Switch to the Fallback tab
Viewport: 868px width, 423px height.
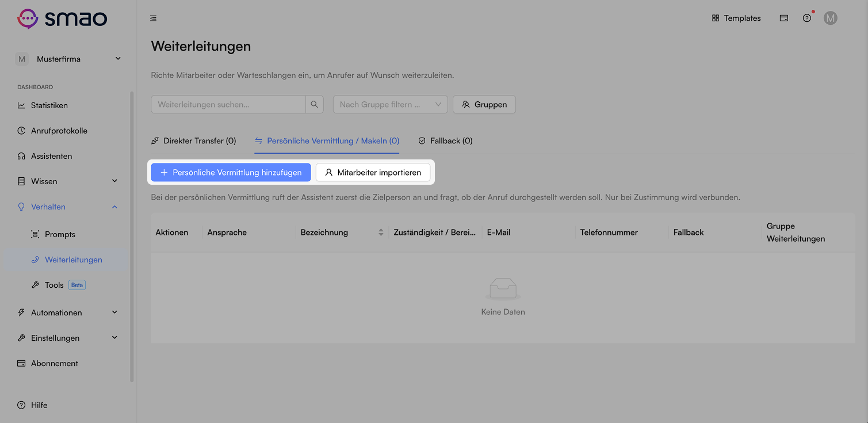(x=445, y=140)
